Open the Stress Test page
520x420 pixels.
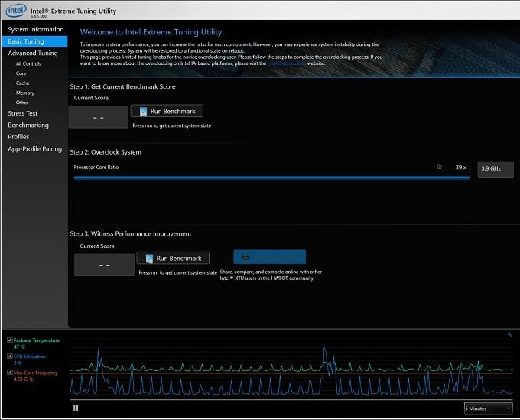(x=22, y=113)
